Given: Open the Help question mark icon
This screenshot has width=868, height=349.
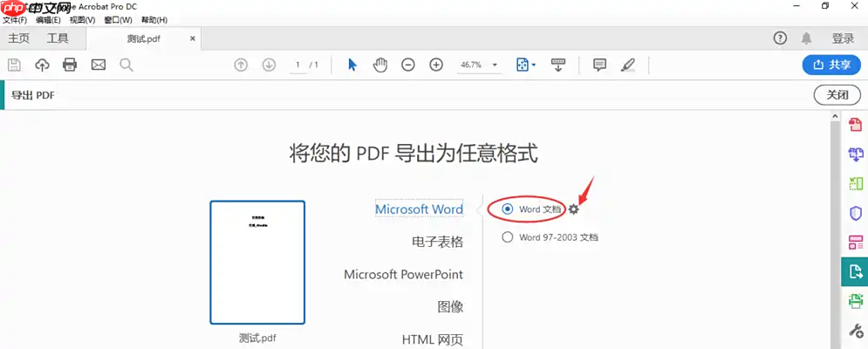Looking at the screenshot, I should click(780, 38).
